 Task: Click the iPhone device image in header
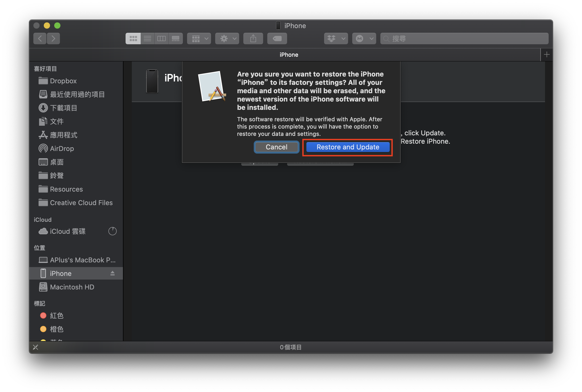(x=152, y=81)
